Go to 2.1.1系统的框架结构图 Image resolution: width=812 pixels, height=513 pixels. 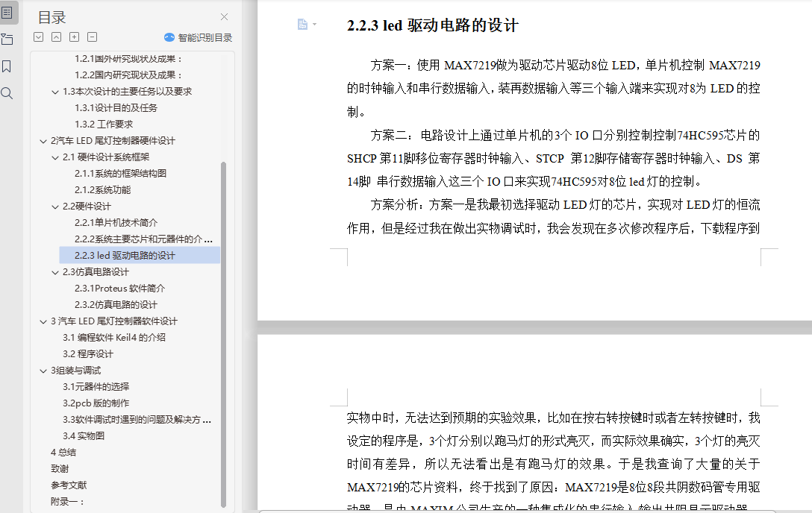[x=121, y=174]
